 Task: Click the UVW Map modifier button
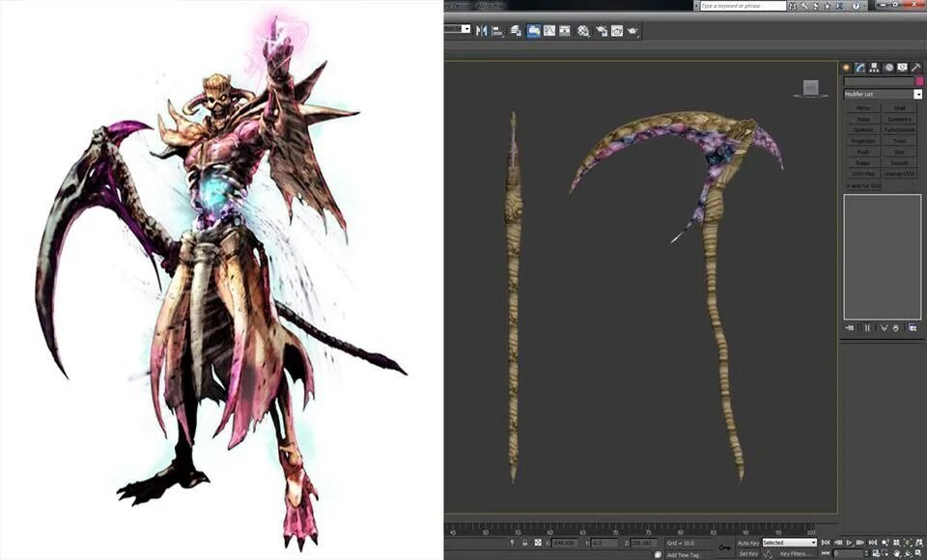(863, 174)
